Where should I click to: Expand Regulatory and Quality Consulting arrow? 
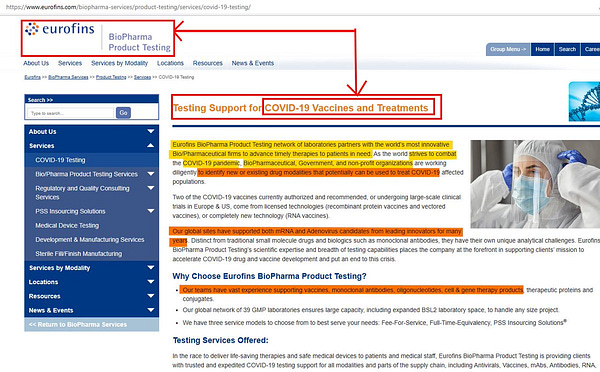(151, 188)
